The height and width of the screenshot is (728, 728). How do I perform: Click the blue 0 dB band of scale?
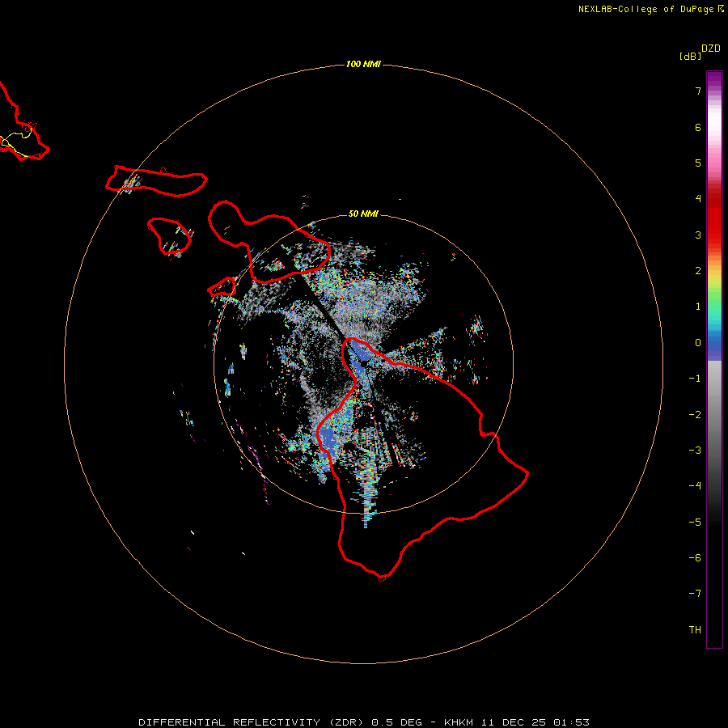click(714, 346)
